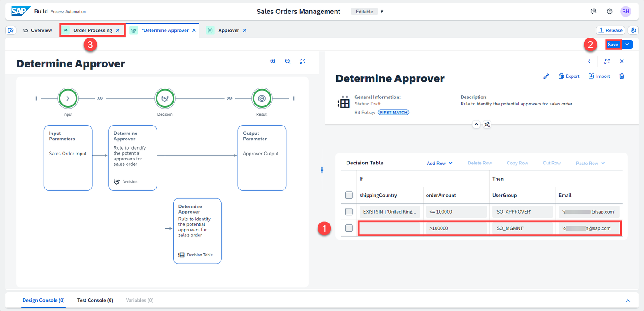Expand the bottom console panel chevron
Image resolution: width=644 pixels, height=311 pixels.
coord(627,301)
